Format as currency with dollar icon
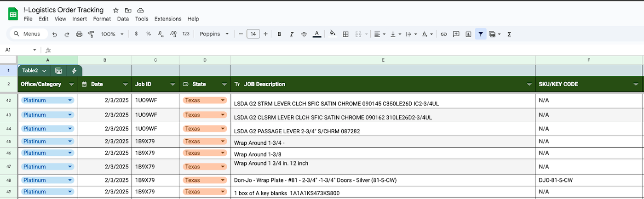This screenshot has height=199, width=644. coord(136,34)
